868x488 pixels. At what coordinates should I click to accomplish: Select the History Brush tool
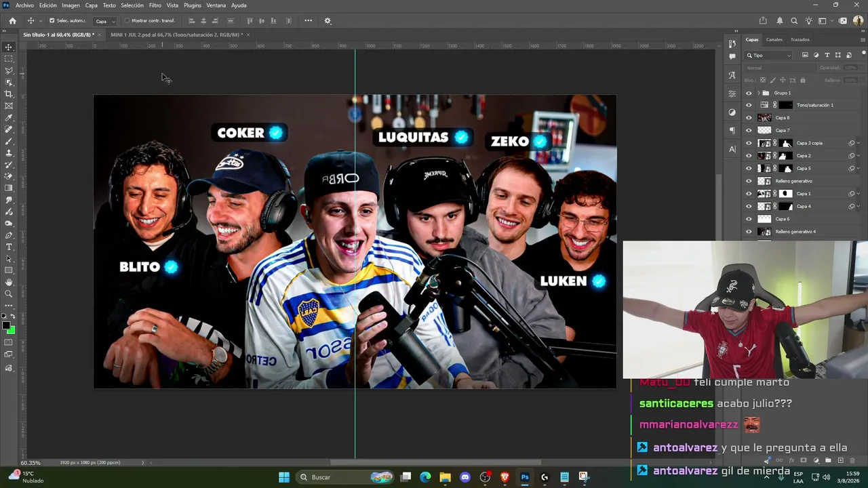coord(9,165)
